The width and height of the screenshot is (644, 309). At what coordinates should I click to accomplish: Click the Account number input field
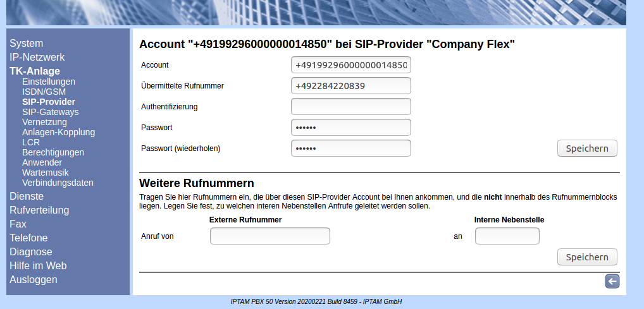[351, 65]
